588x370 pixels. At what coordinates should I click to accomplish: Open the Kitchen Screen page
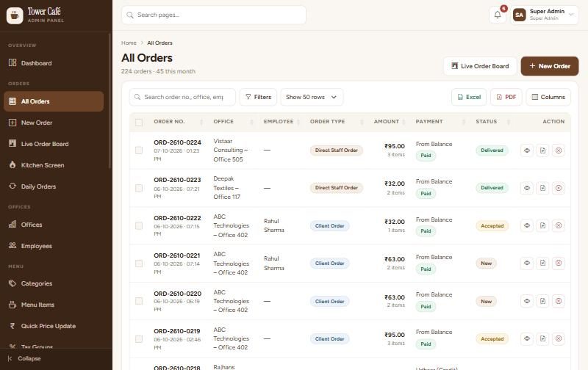coord(54,165)
